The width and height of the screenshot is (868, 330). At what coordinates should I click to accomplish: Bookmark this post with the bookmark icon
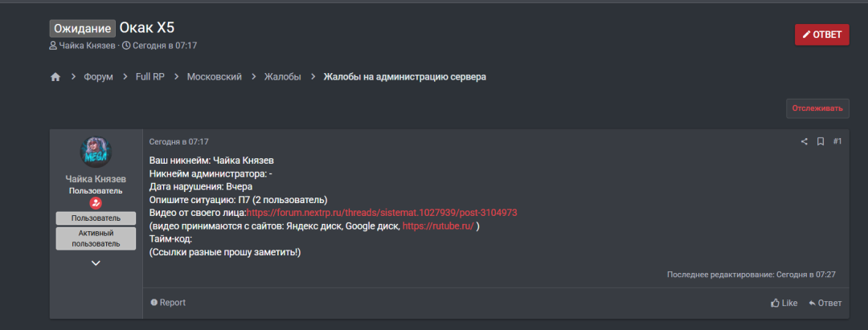pyautogui.click(x=821, y=141)
